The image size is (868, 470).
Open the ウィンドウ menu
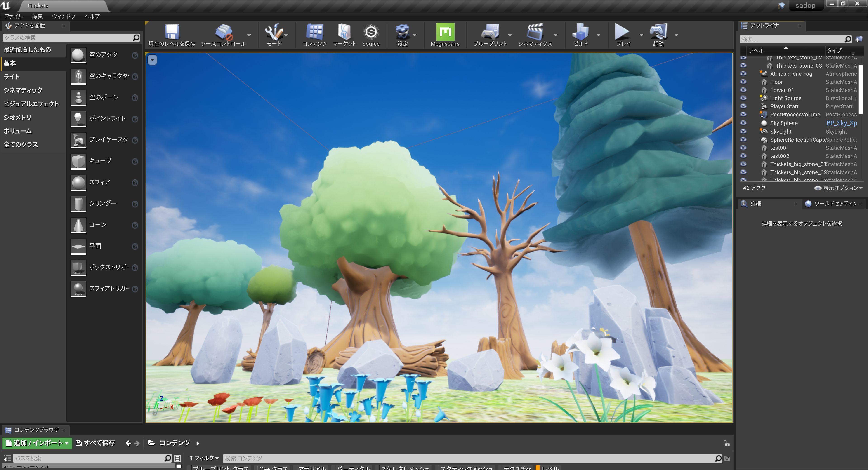tap(63, 16)
